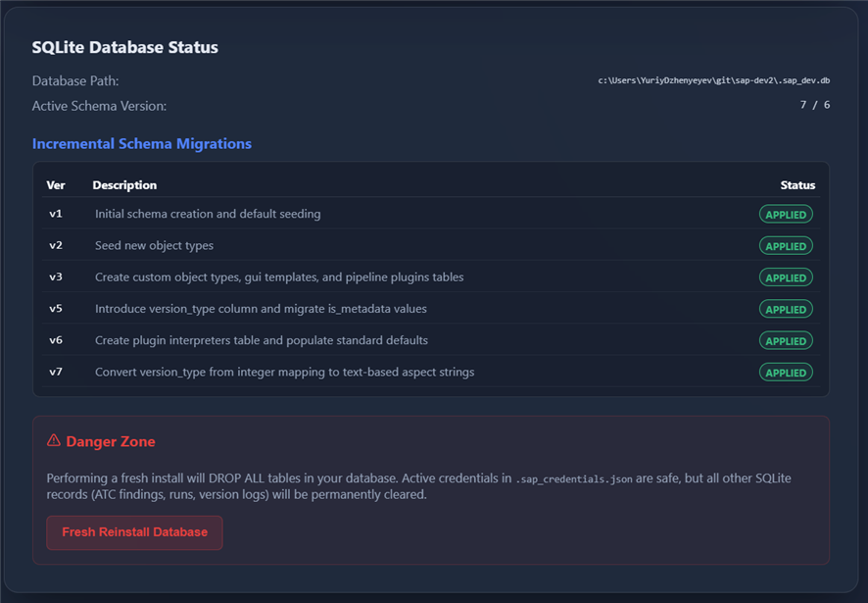The width and height of the screenshot is (868, 603).
Task: Click the Fresh Reinstall Database button
Action: (134, 532)
